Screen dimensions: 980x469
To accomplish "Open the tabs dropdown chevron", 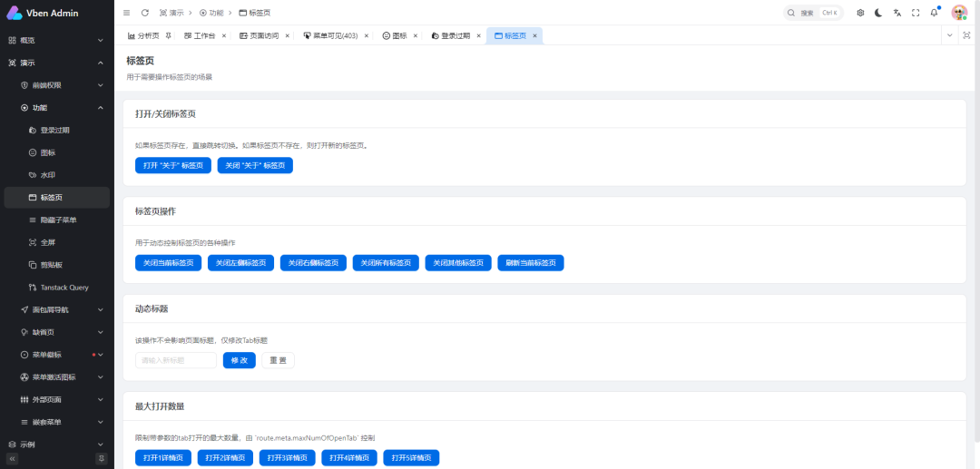I will (950, 35).
